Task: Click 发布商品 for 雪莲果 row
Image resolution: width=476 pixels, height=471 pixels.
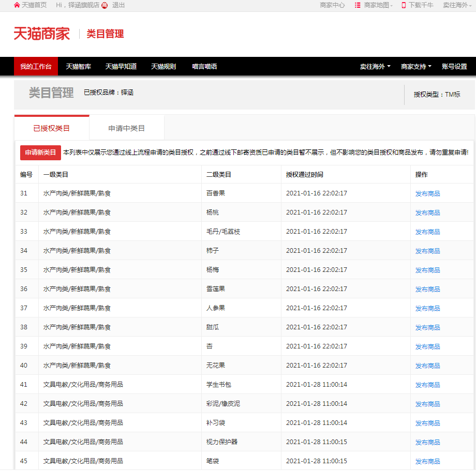Action: (x=427, y=289)
